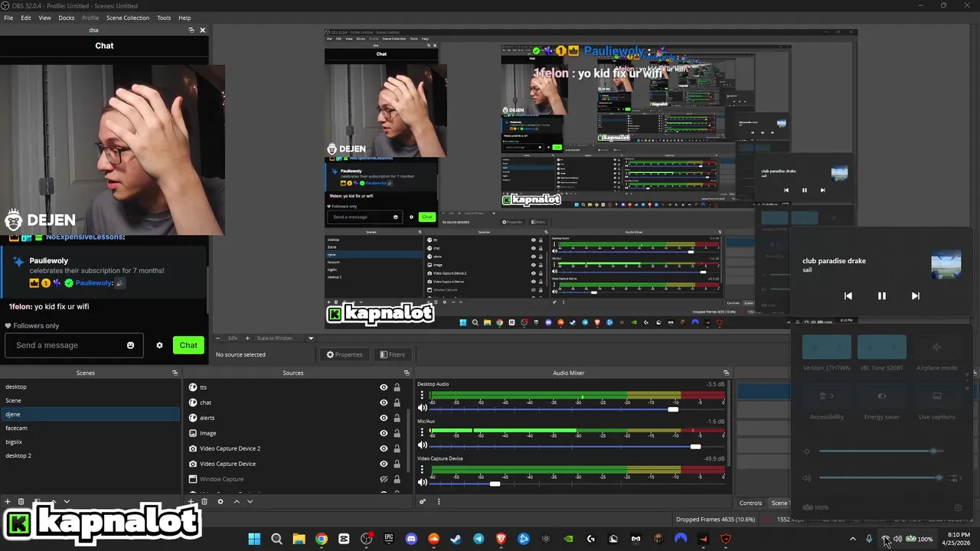
Task: Remove the selected scene with the trash icon
Action: coord(21,501)
